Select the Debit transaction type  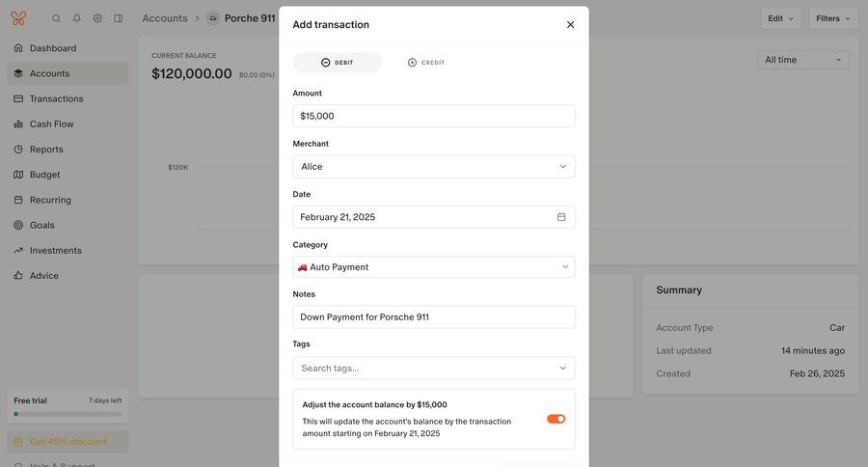click(338, 63)
